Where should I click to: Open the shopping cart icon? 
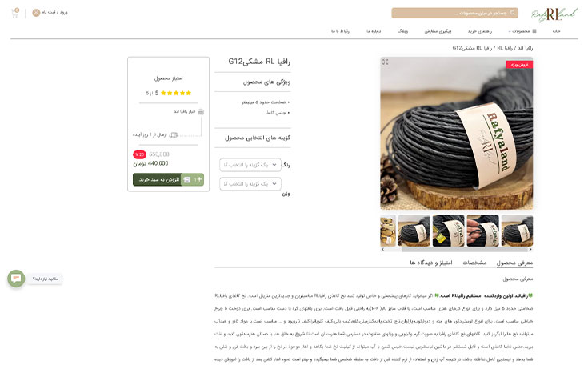point(15,13)
